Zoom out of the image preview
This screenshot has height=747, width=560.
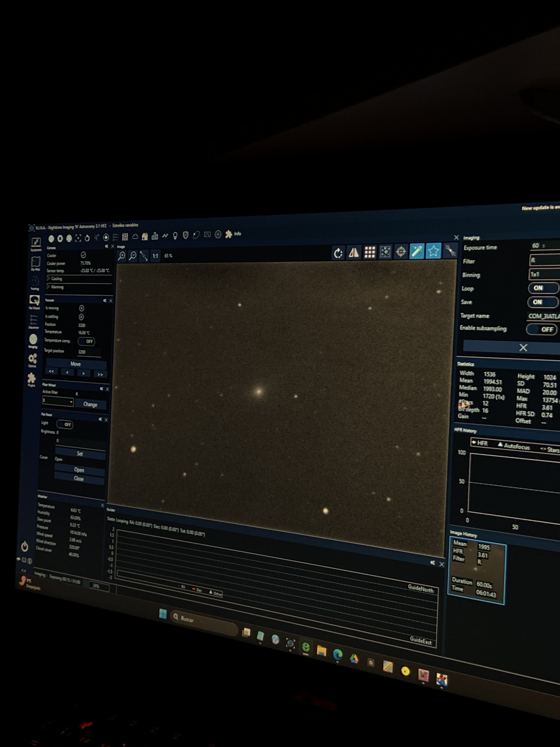coord(133,256)
